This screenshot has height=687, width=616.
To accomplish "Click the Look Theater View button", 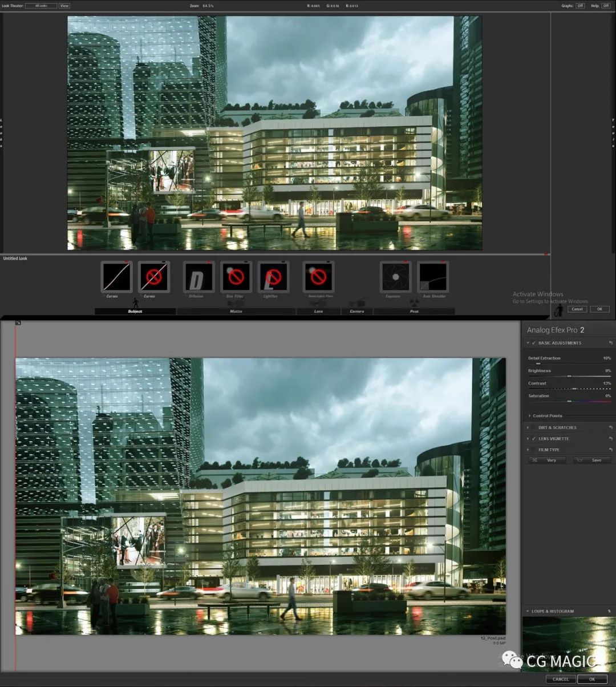I will click(x=64, y=6).
